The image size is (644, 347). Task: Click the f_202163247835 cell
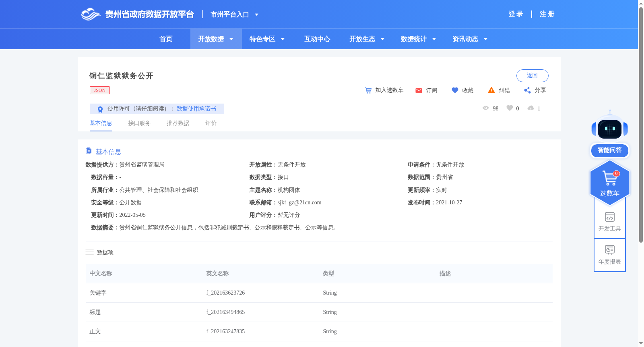coord(225,332)
